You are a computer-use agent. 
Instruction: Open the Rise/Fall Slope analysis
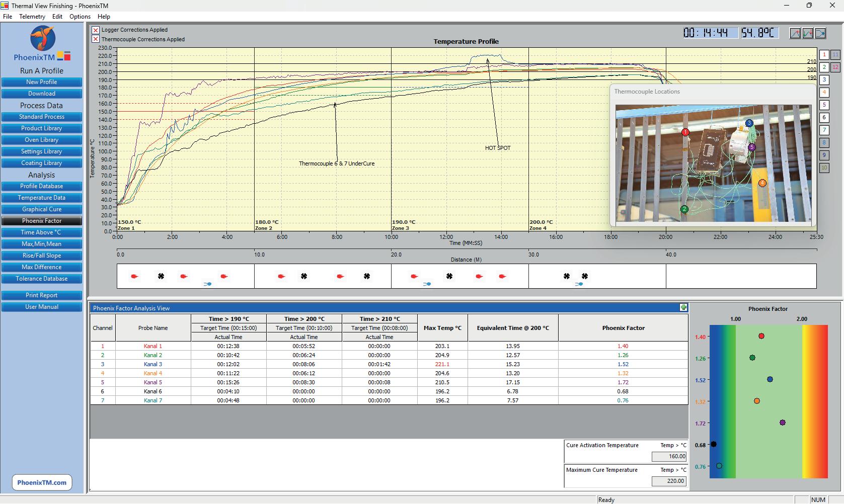[x=42, y=256]
